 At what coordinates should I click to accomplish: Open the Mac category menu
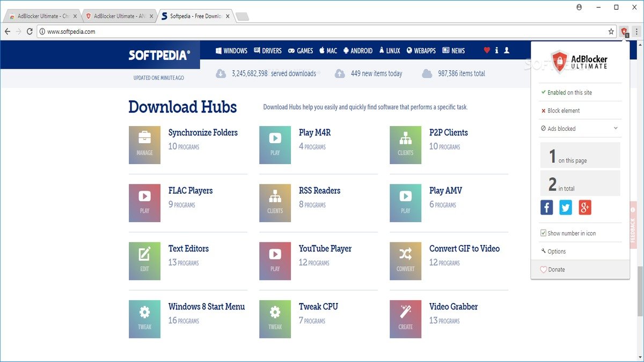point(328,50)
